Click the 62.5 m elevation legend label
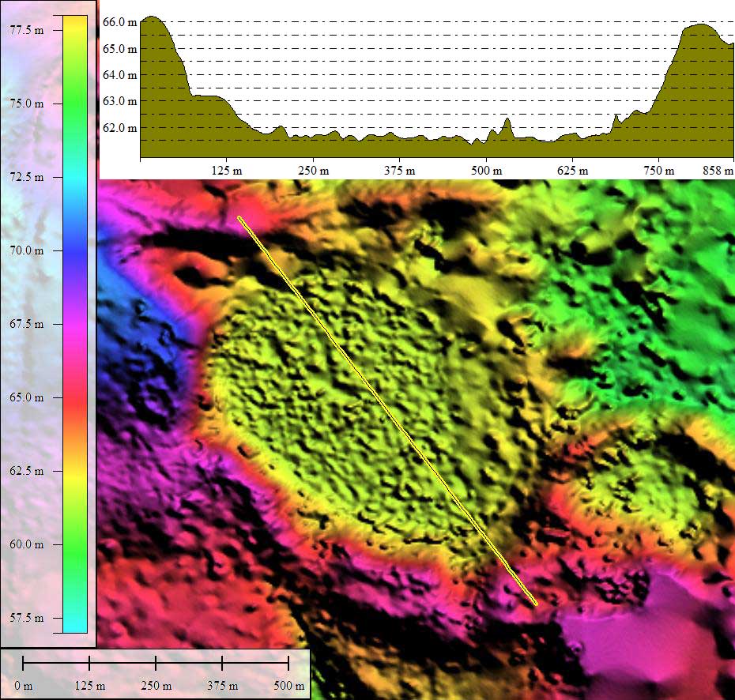The image size is (735, 700). pos(27,471)
